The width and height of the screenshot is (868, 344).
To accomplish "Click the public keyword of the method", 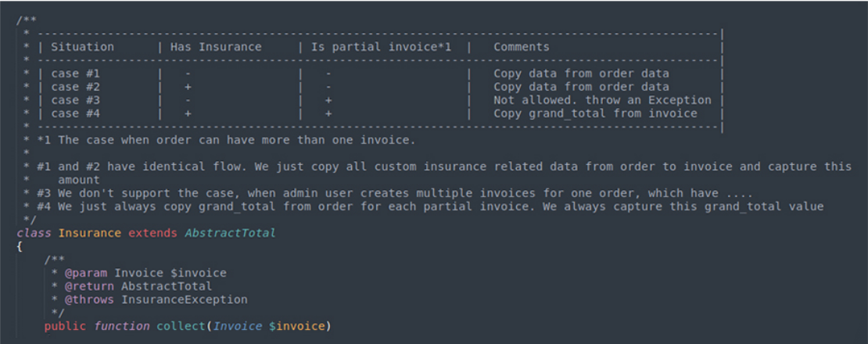I will point(66,325).
